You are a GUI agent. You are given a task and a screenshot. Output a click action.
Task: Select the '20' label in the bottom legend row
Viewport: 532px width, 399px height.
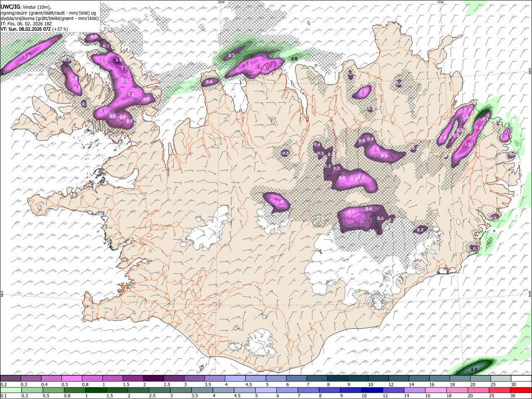click(x=470, y=396)
